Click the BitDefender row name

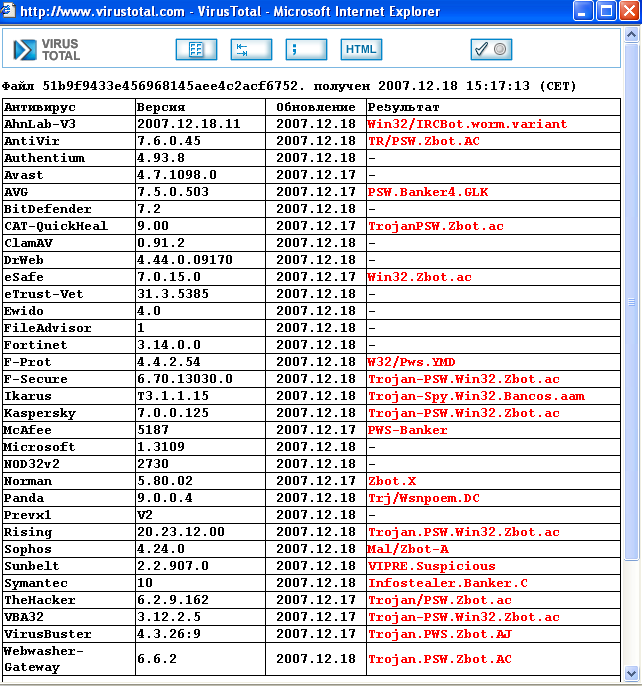[48, 209]
